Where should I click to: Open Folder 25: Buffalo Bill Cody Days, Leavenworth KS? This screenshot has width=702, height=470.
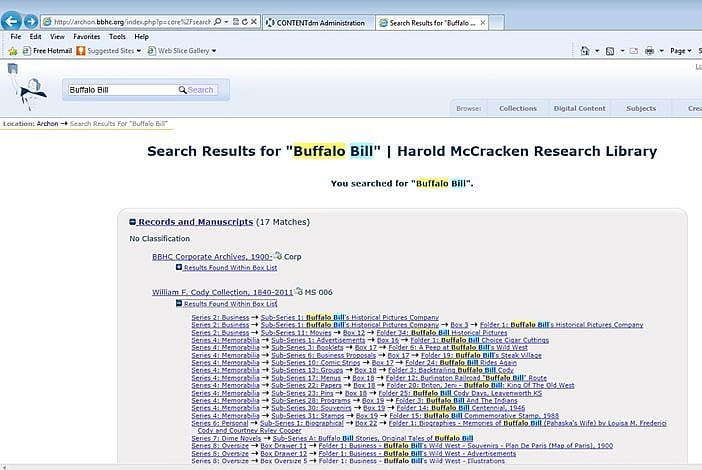coord(460,393)
